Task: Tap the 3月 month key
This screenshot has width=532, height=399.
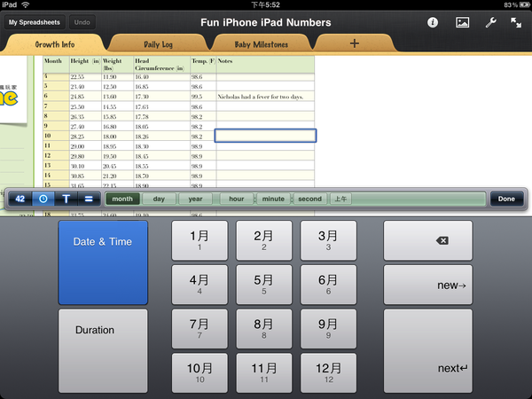Action: pyautogui.click(x=328, y=240)
